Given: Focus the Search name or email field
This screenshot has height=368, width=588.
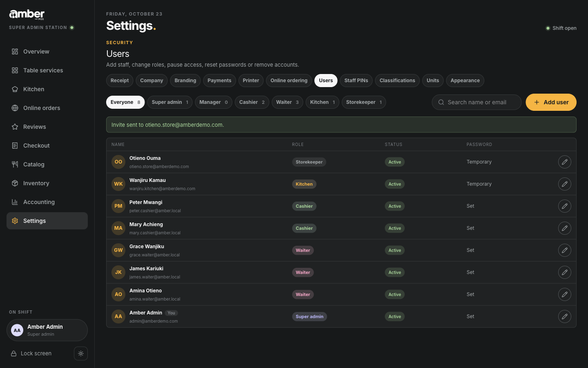Looking at the screenshot, I should pyautogui.click(x=477, y=102).
